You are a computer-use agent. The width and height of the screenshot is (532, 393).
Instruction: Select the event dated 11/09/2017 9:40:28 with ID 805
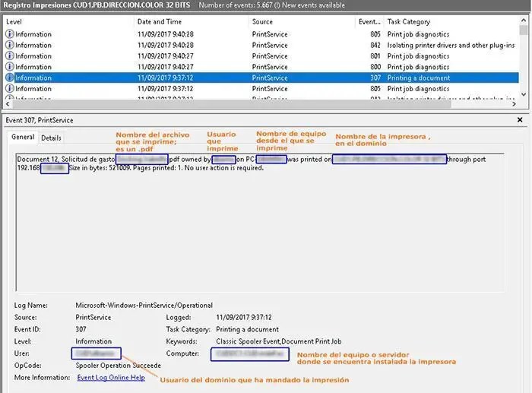click(261, 34)
